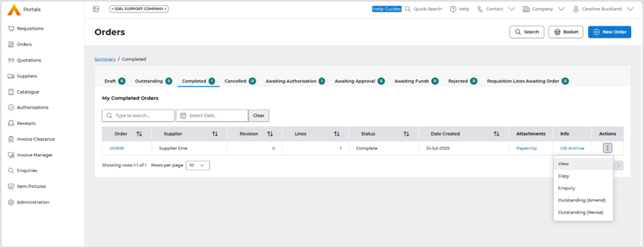Open Requisitions cart icon in sidebar
Viewport: 644px width, 248px height.
11,29
